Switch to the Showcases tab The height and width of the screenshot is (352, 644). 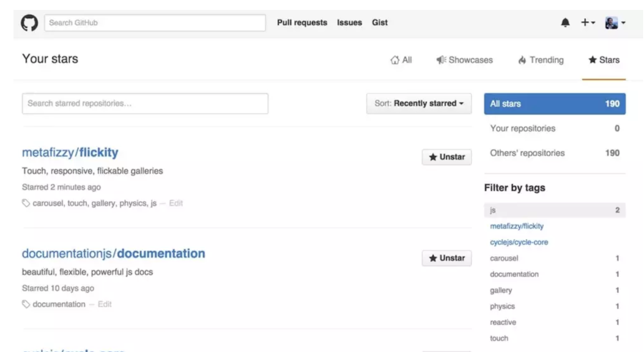point(465,60)
